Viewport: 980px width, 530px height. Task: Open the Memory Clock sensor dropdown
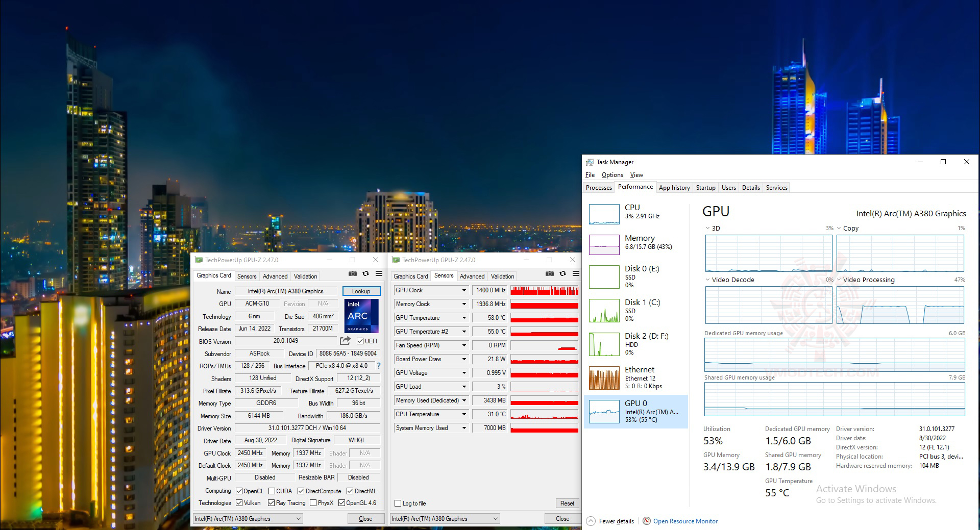tap(464, 304)
